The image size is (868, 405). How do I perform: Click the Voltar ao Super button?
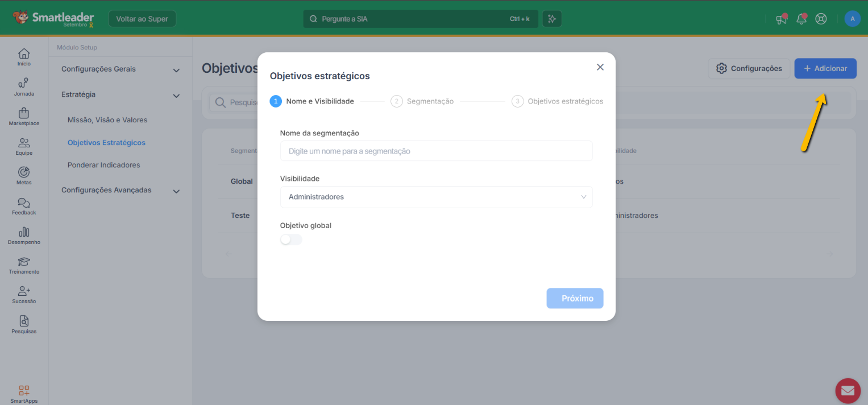[142, 19]
